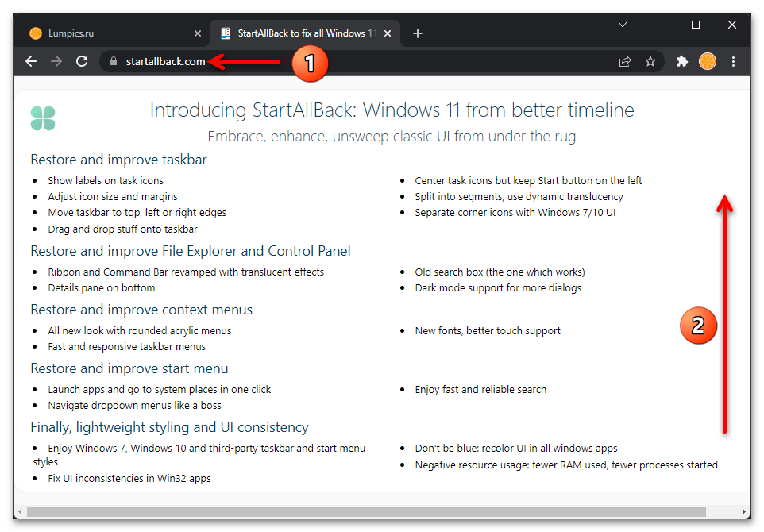Select the StartAllBack to fix all Windows tab
This screenshot has height=532, width=764.
click(x=305, y=33)
